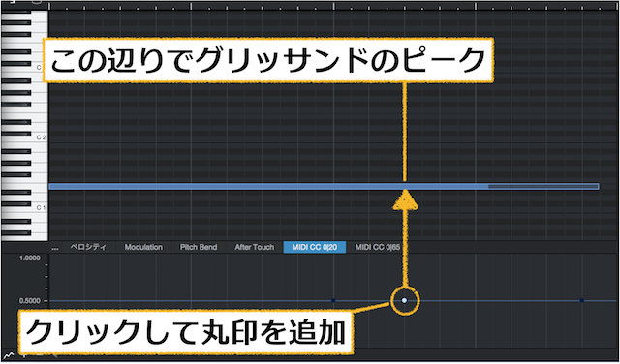This screenshot has height=364, width=620.
Task: Select the long blue note in piano roll
Action: pos(324,186)
